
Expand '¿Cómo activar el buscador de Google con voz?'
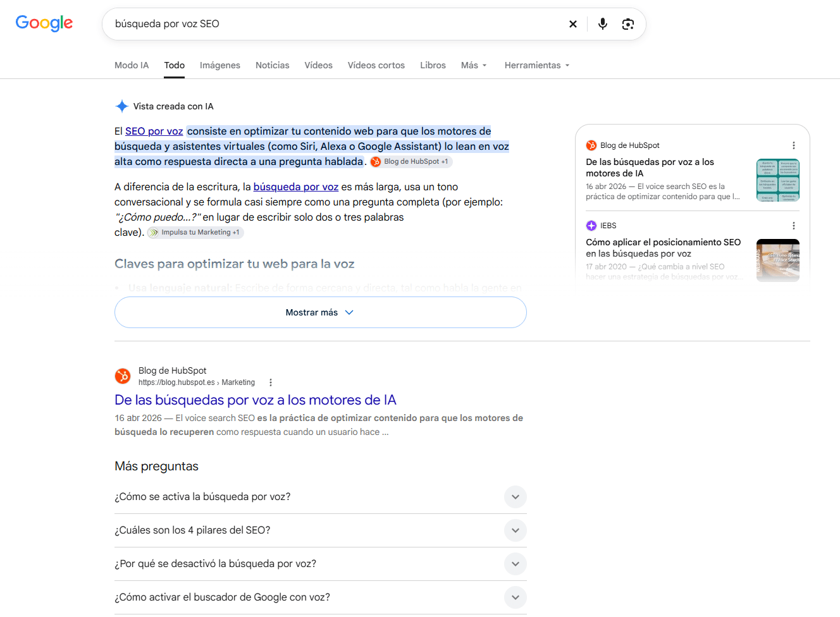pos(321,597)
